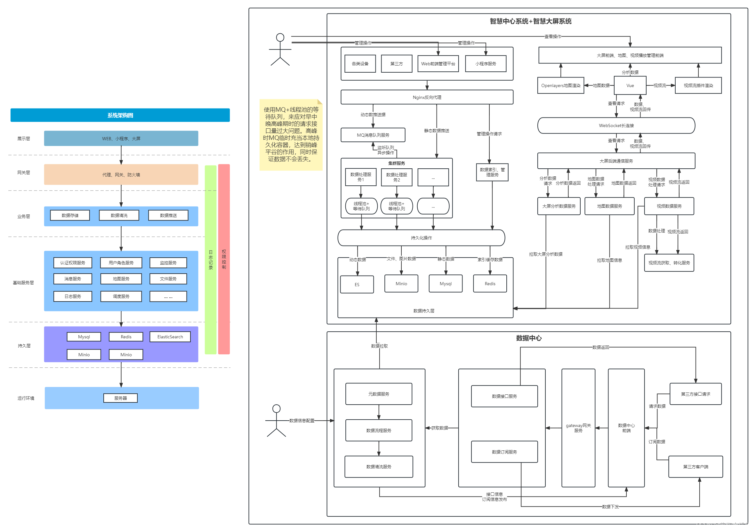The image size is (756, 532).
Task: Click the Vue box
Action: [x=630, y=85]
